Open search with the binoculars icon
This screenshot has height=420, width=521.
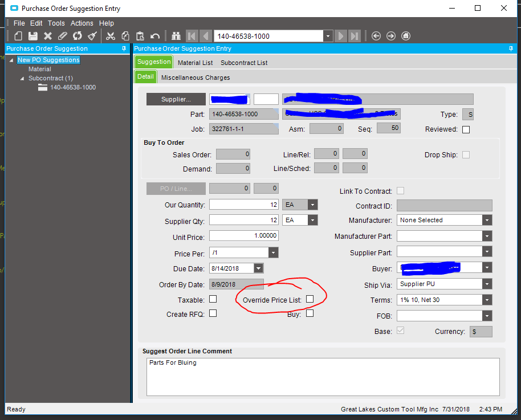[x=176, y=36]
